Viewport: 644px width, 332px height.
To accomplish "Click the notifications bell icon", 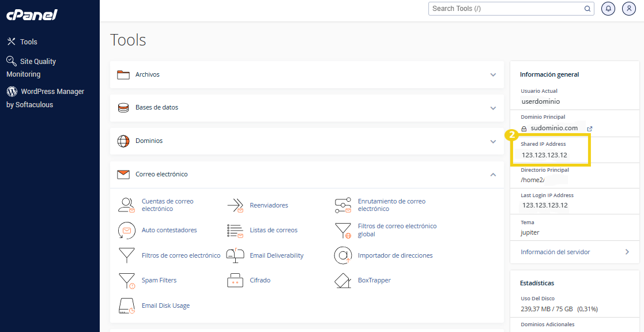I will 608,9.
